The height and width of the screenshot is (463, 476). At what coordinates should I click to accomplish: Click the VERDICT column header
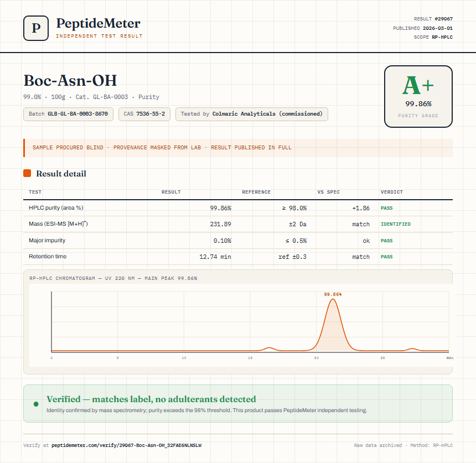click(392, 192)
